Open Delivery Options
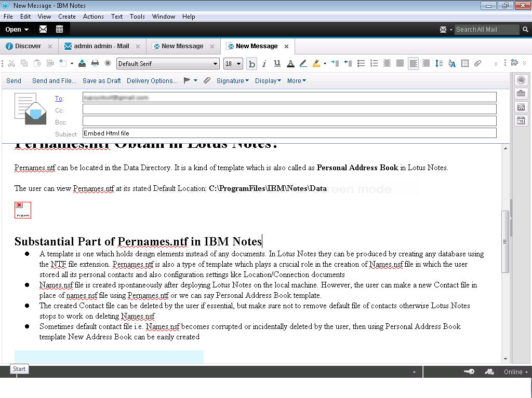 tap(152, 80)
